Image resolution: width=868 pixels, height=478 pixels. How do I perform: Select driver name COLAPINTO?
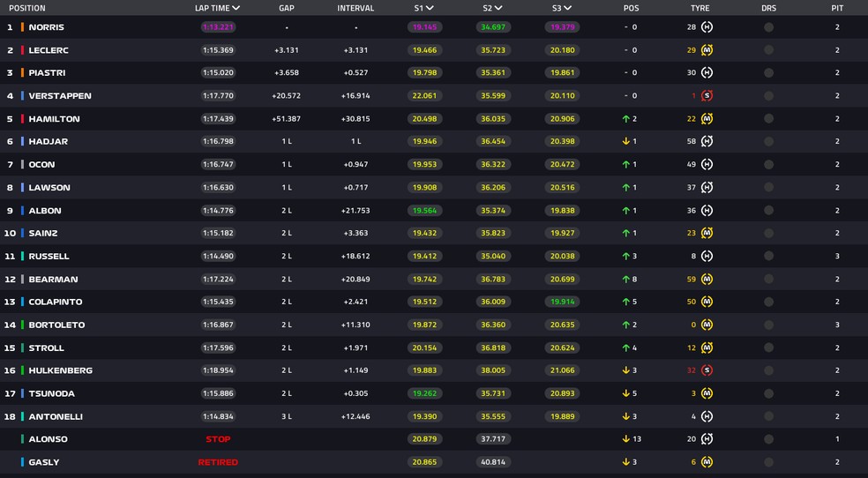56,302
